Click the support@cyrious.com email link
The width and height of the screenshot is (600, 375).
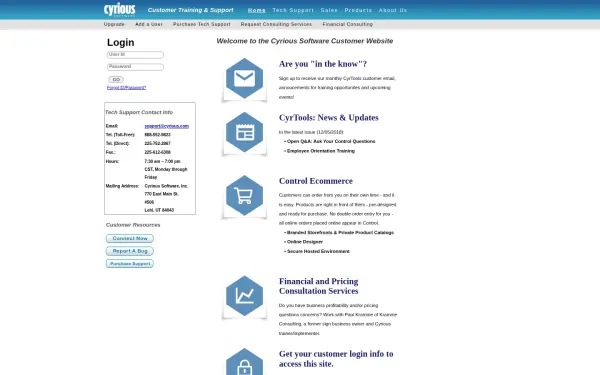(x=166, y=126)
